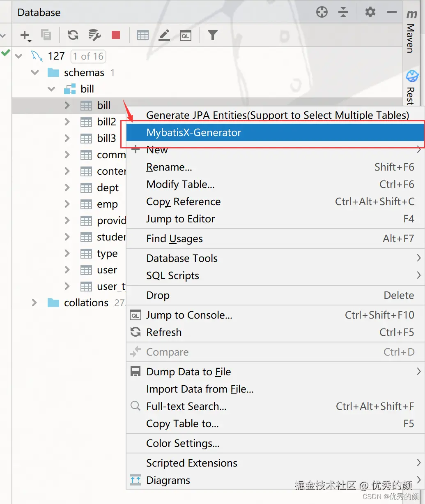The width and height of the screenshot is (425, 504).
Task: Select the dept table in tree
Action: pos(108,188)
